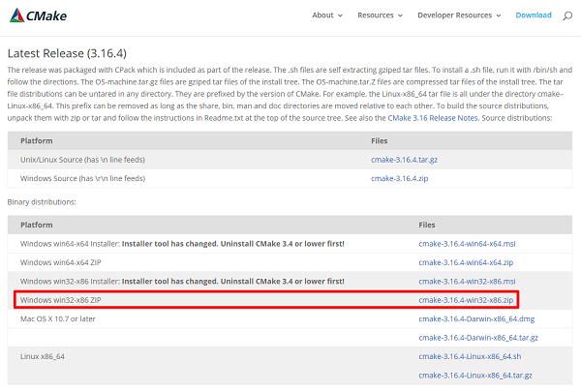The image size is (581, 392).
Task: Expand the Resources menu chevron
Action: tap(400, 15)
